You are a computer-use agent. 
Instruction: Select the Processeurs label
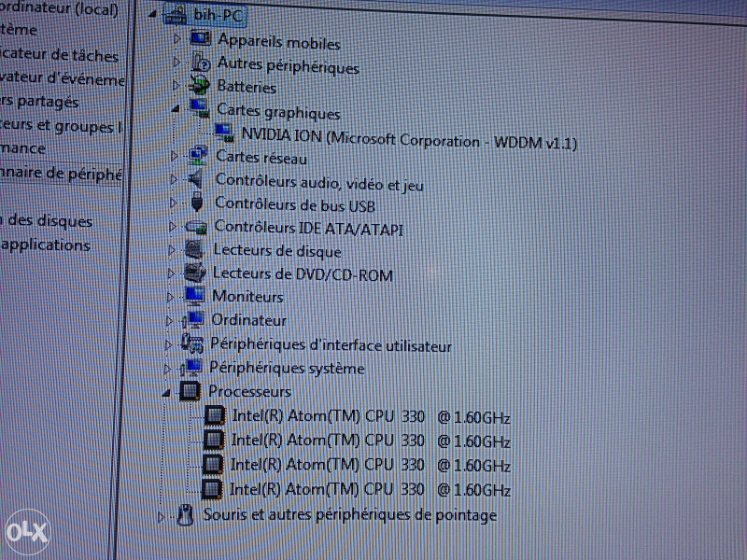pyautogui.click(x=249, y=391)
